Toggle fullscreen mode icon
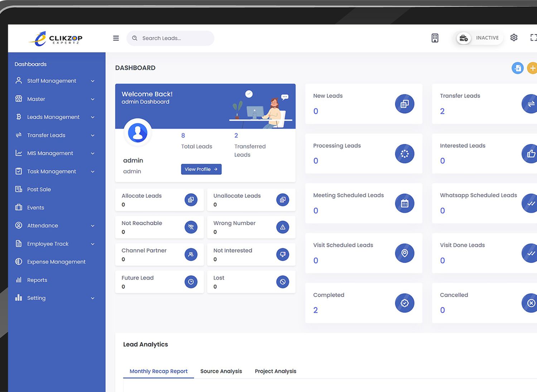The image size is (537, 392). [x=533, y=38]
